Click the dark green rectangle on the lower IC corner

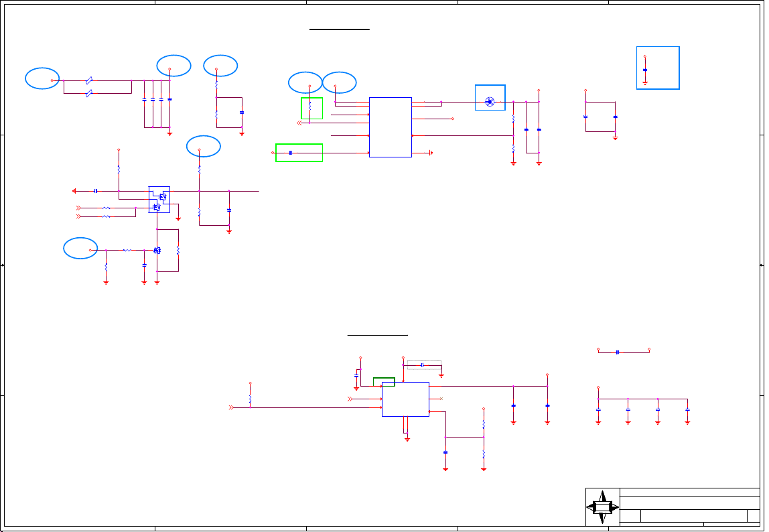(x=384, y=382)
